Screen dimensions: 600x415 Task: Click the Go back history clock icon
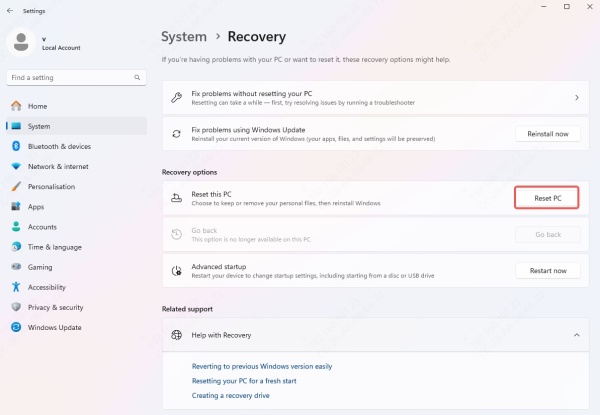(x=176, y=234)
